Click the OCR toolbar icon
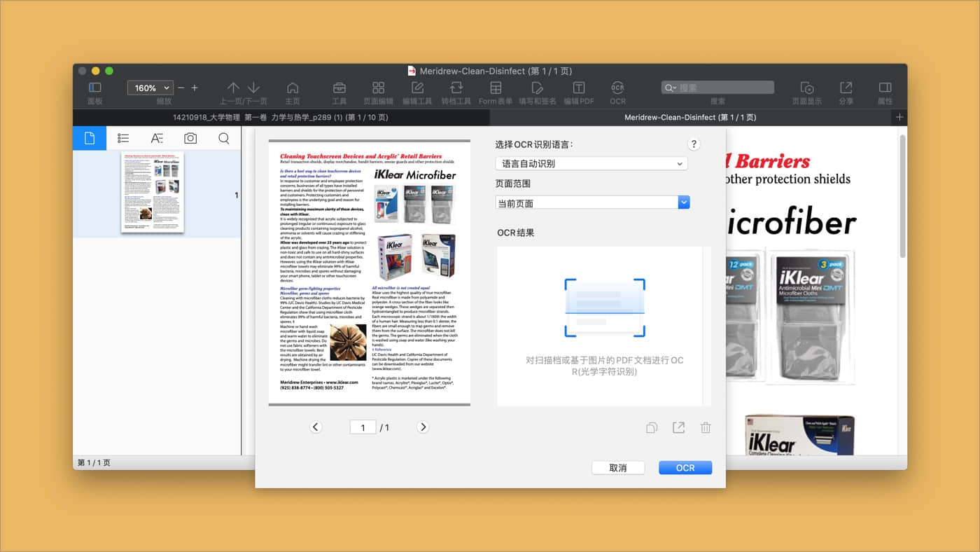980x552 pixels. 617,88
